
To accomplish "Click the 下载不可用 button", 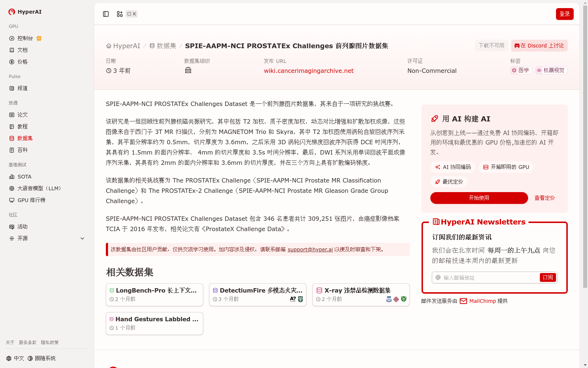I will tap(492, 46).
